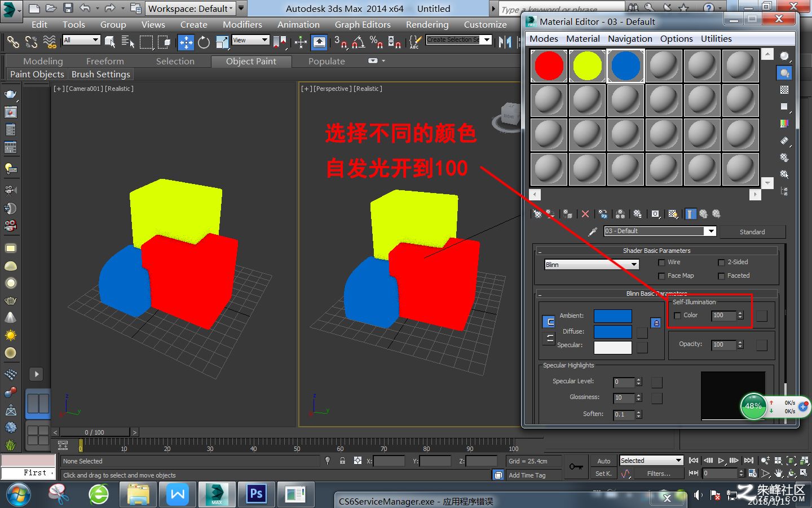Open the 03 - Default material name dropdown
Viewport: 812px width, 508px height.
click(x=660, y=231)
